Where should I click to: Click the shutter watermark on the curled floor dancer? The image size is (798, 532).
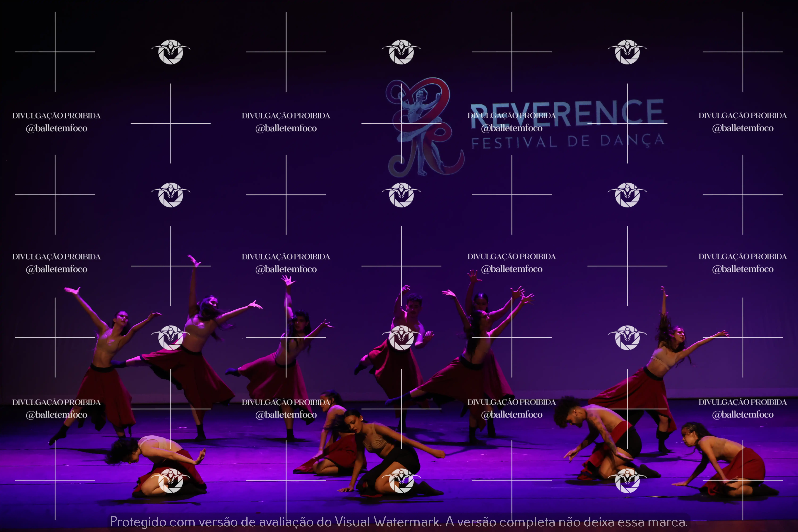click(171, 480)
